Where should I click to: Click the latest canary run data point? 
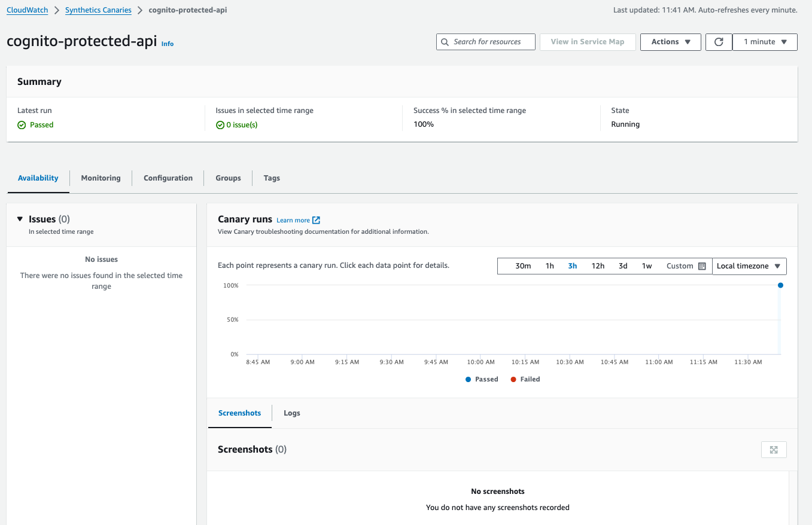coord(780,285)
